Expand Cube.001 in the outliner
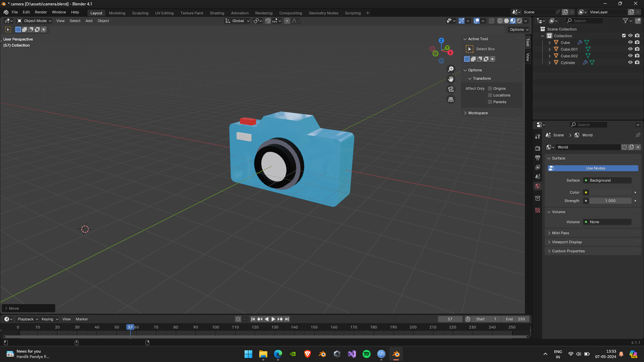The height and width of the screenshot is (362, 644). [549, 49]
